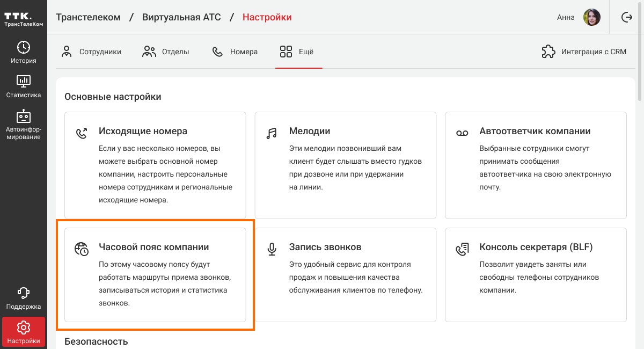Image resolution: width=644 pixels, height=349 pixels.
Task: Switch to the Отделы tab
Action: coord(166,52)
